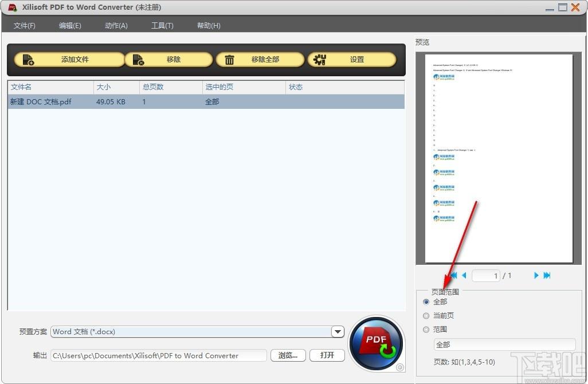Image resolution: width=588 pixels, height=384 pixels.
Task: Select the 范围 (Range) radio button
Action: point(426,330)
